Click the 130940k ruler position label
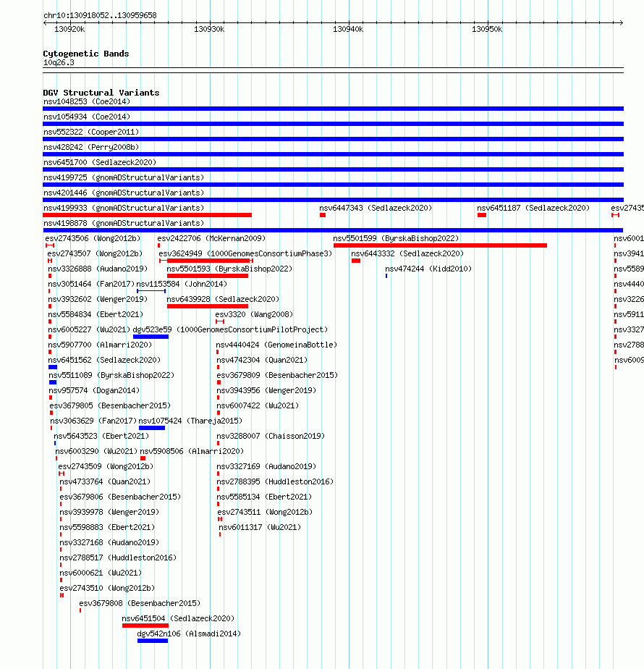The image size is (644, 669). 348,30
